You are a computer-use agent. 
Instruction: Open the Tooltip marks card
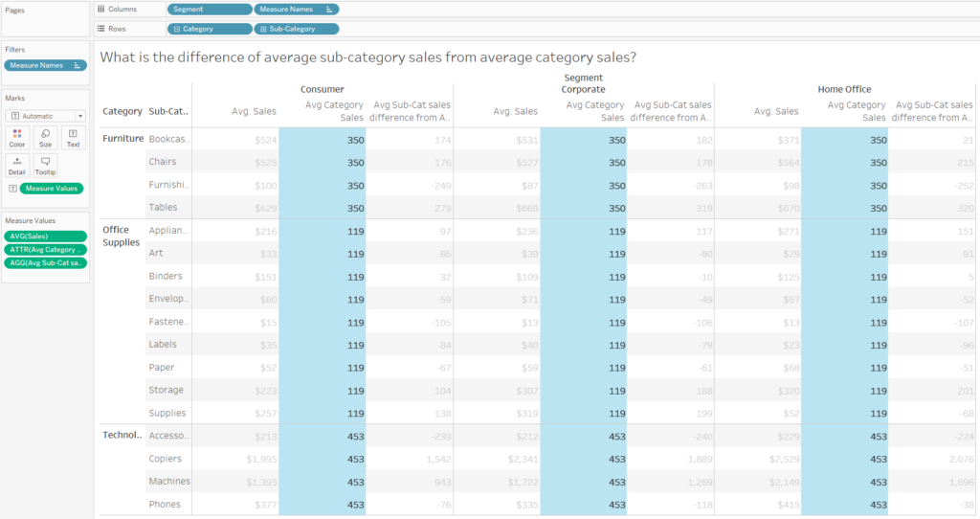pos(45,165)
